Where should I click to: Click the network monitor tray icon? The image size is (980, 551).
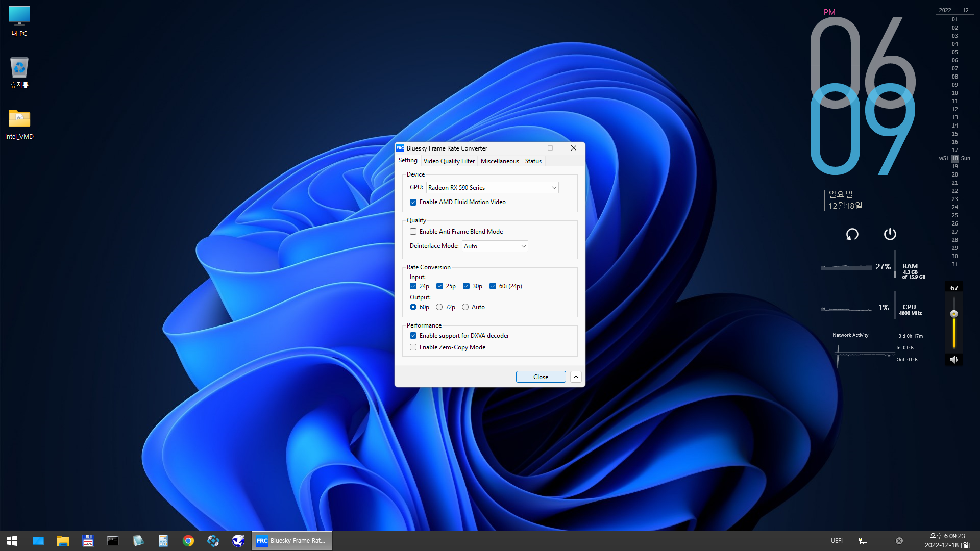click(x=863, y=541)
